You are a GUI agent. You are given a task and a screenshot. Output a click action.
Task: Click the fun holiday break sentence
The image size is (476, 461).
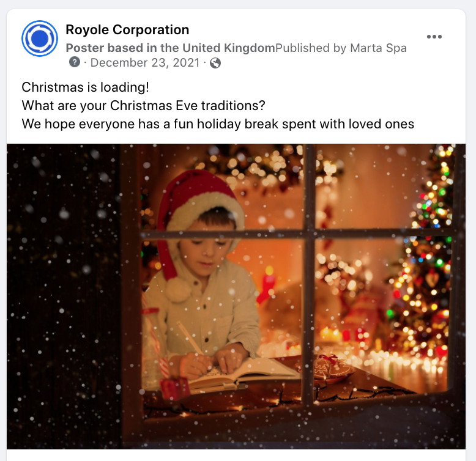click(218, 124)
